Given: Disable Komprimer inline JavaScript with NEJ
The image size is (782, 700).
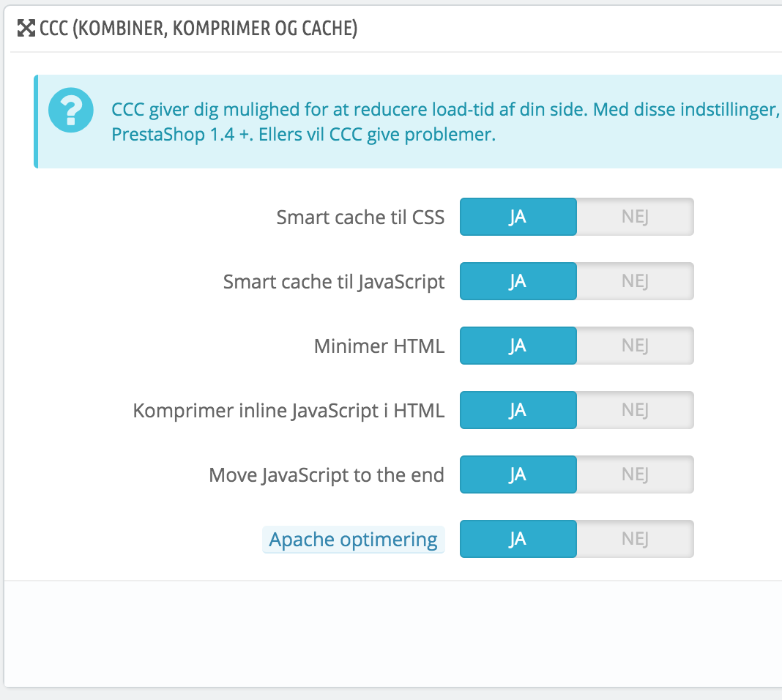Looking at the screenshot, I should [635, 411].
